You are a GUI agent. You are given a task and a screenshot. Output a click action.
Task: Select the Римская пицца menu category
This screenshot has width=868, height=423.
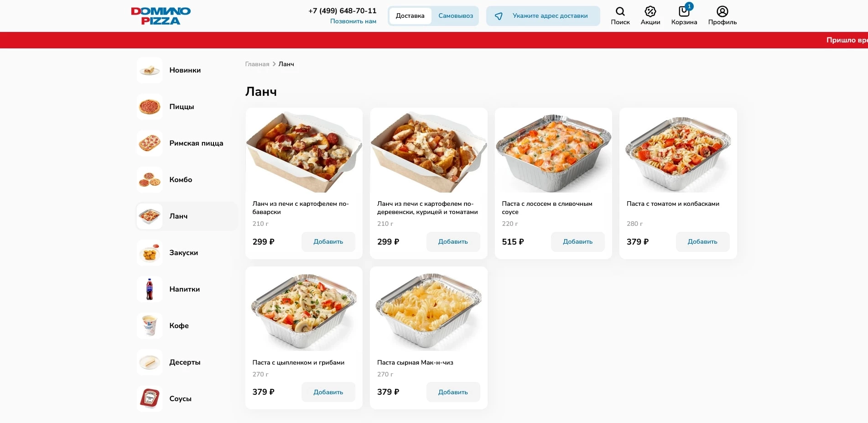click(x=196, y=143)
